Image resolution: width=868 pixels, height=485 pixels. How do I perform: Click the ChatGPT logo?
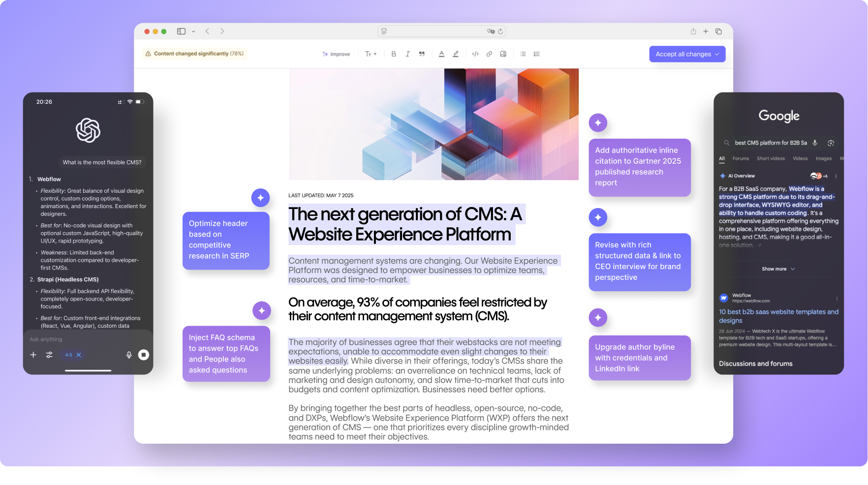tap(88, 130)
